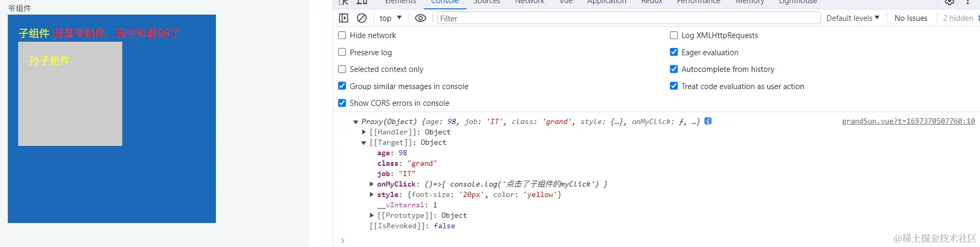980x247 pixels.
Task: Uncheck Show CORS errors in console
Action: (342, 103)
